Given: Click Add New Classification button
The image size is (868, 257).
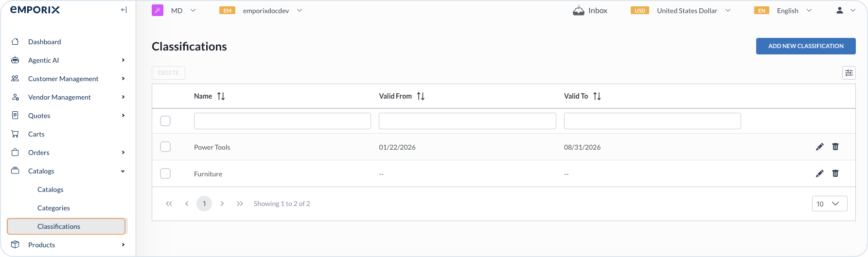Looking at the screenshot, I should [805, 46].
